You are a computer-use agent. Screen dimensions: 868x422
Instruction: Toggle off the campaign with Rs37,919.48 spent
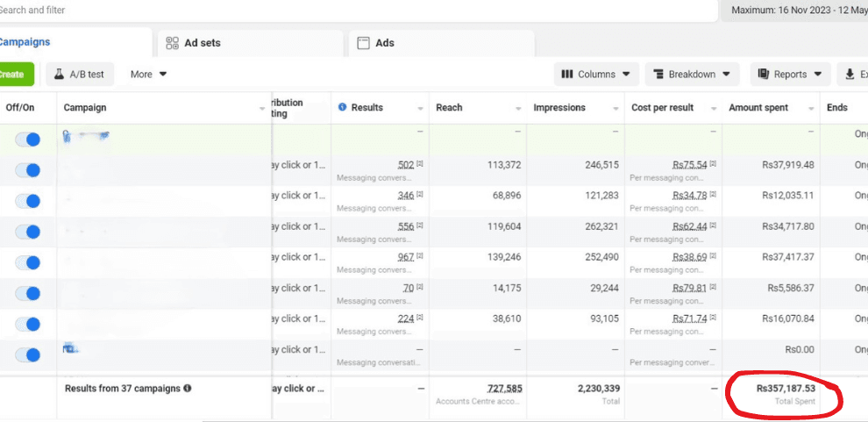(x=28, y=170)
